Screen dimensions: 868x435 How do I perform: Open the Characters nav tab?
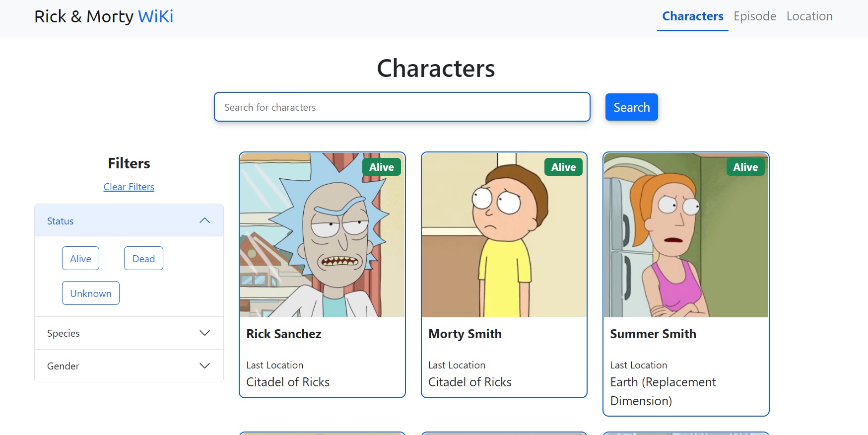(693, 16)
